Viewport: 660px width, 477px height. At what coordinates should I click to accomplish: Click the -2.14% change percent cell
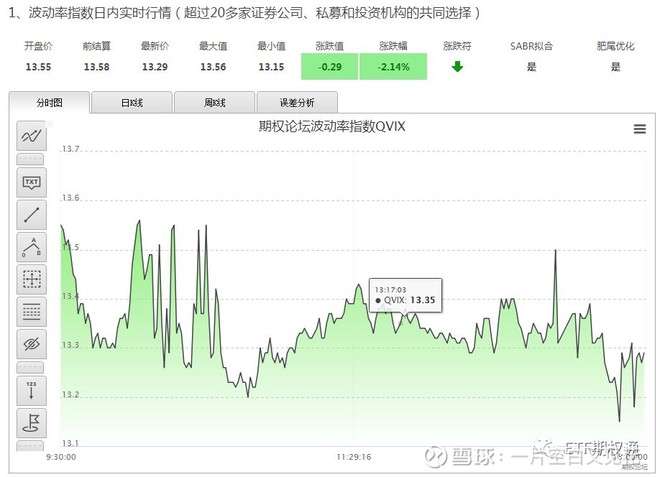(393, 67)
